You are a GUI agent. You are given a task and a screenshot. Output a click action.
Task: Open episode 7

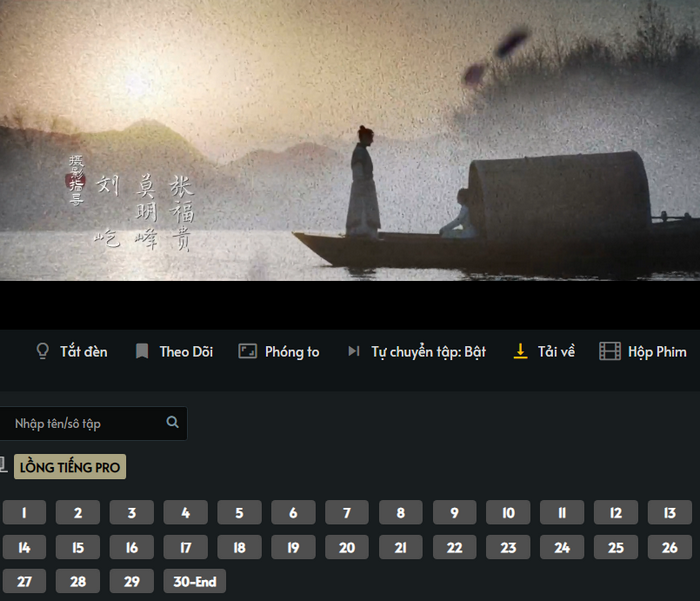pyautogui.click(x=347, y=513)
